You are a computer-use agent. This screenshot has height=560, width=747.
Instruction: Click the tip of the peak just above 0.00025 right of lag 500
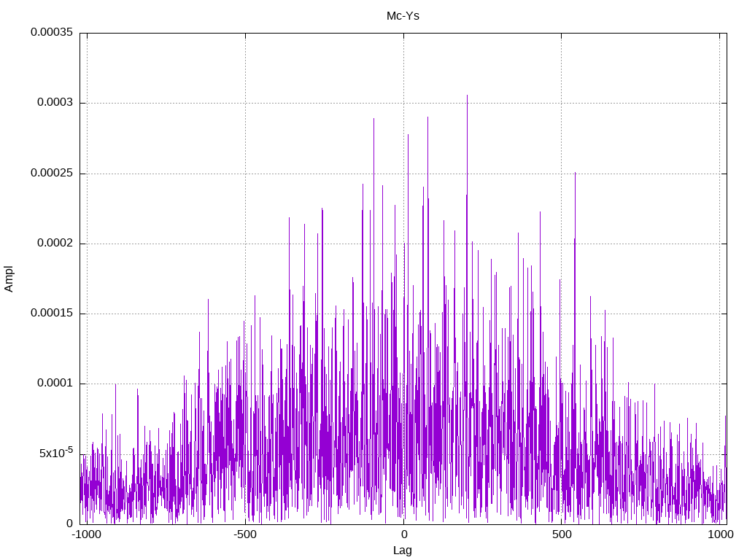tap(575, 174)
